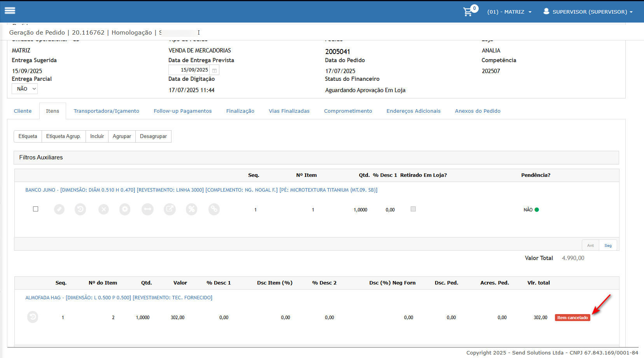Toggle the Retirado Em Loja checkbox
The width and height of the screenshot is (644, 358).
point(413,209)
